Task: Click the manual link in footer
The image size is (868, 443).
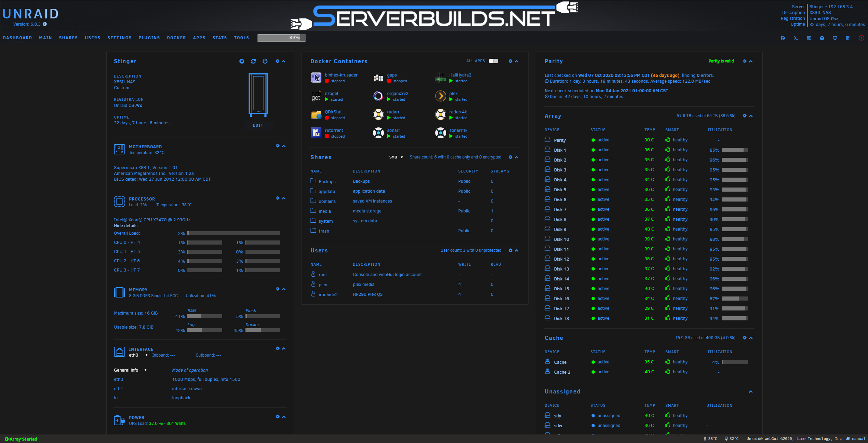Action: [858, 439]
